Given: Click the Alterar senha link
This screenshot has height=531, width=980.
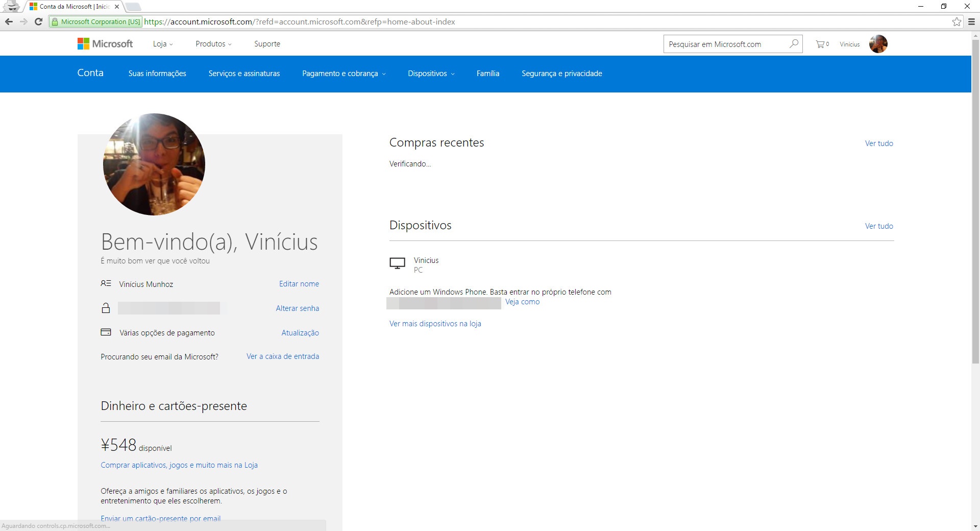Looking at the screenshot, I should [x=298, y=308].
